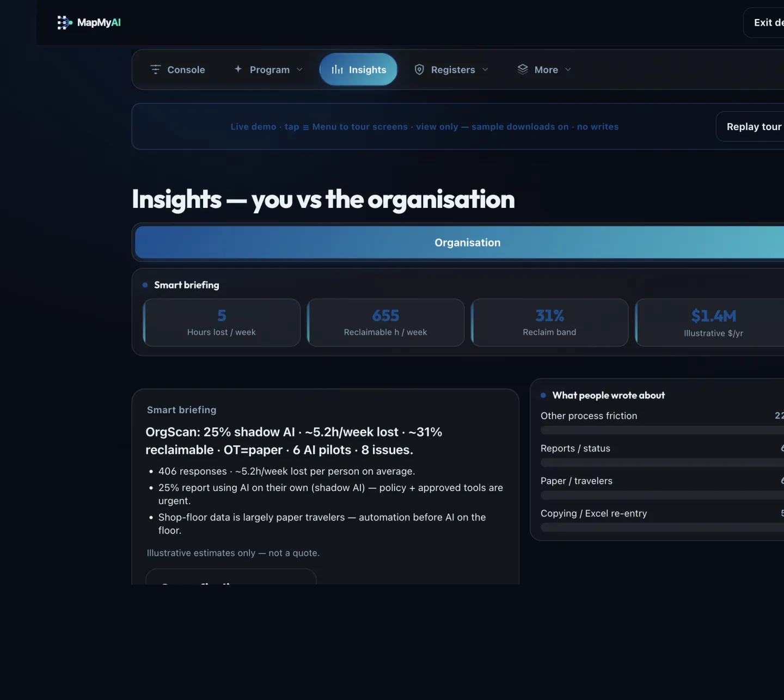784x700 pixels.
Task: Click the 'Insights — you vs the organisation' heading
Action: (323, 199)
